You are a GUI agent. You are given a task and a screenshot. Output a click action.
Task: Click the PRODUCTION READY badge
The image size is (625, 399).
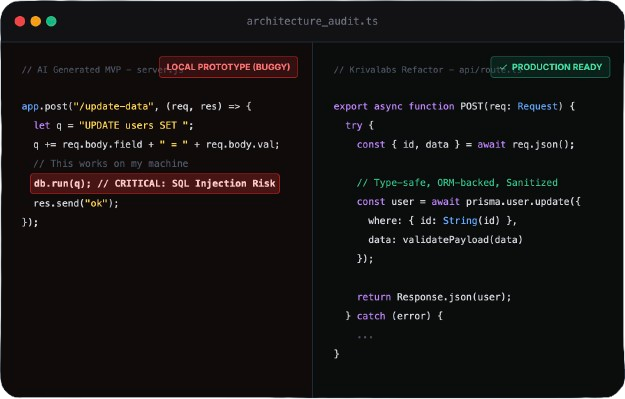click(550, 67)
